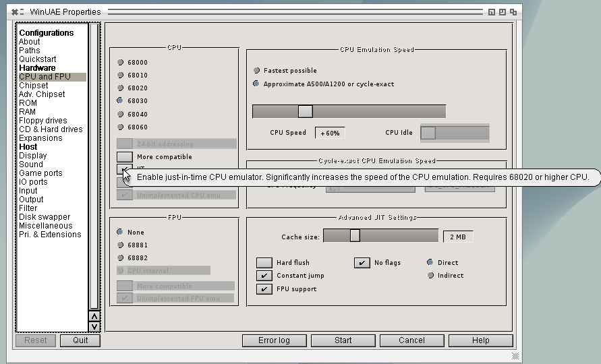
Task: Open the Miscellaneous settings page
Action: pyautogui.click(x=46, y=226)
